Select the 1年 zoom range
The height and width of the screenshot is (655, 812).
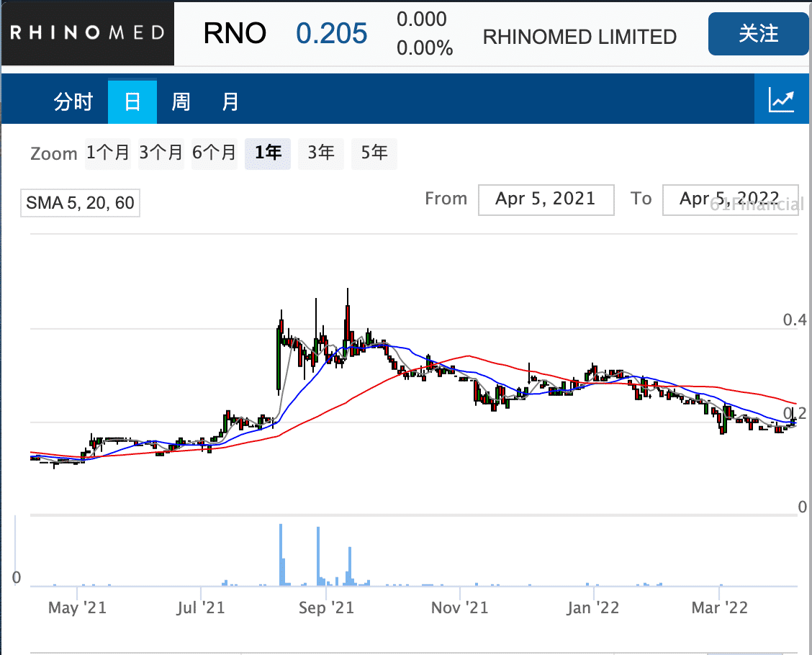pyautogui.click(x=268, y=153)
